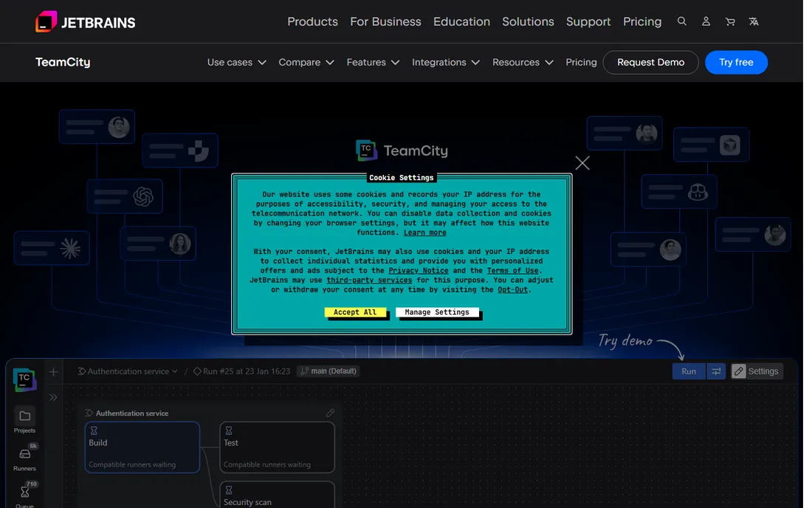Screen dimensions: 812x508
Task: Open the Learn more link
Action: coord(424,233)
